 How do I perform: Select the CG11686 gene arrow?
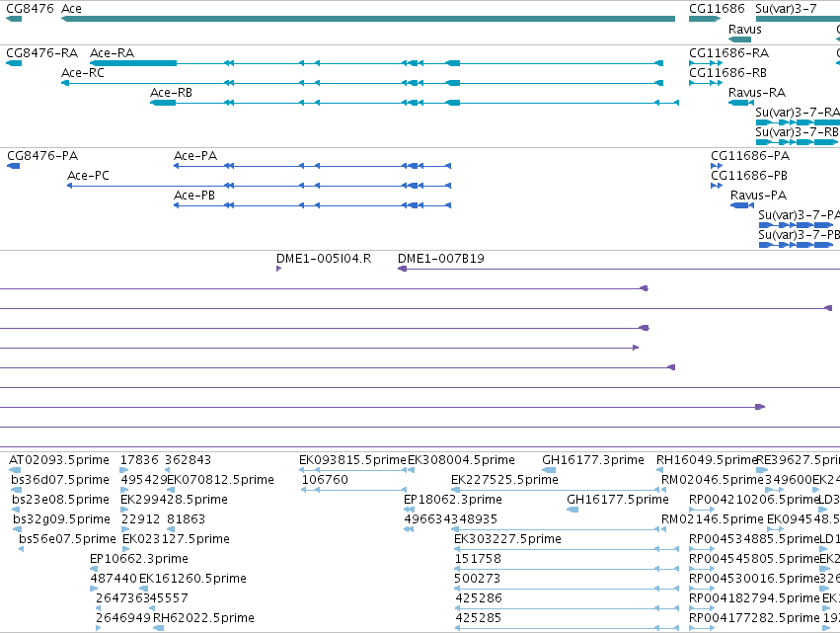pyautogui.click(x=705, y=19)
